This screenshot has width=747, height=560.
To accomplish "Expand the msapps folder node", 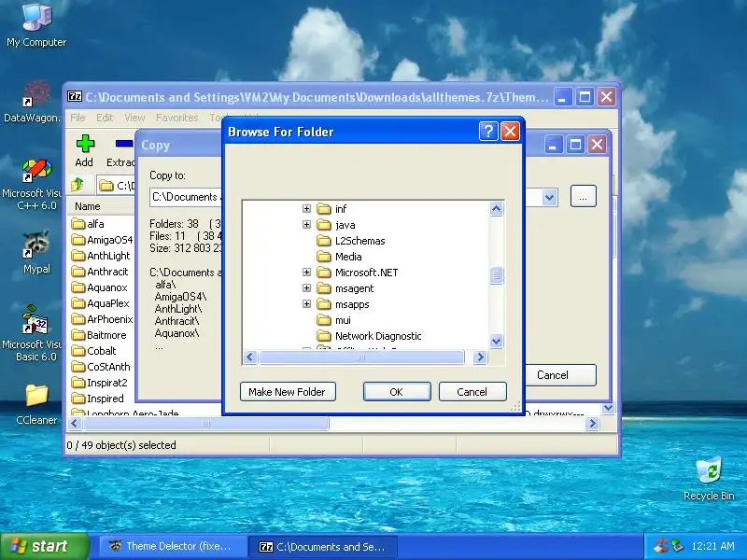I will point(307,304).
